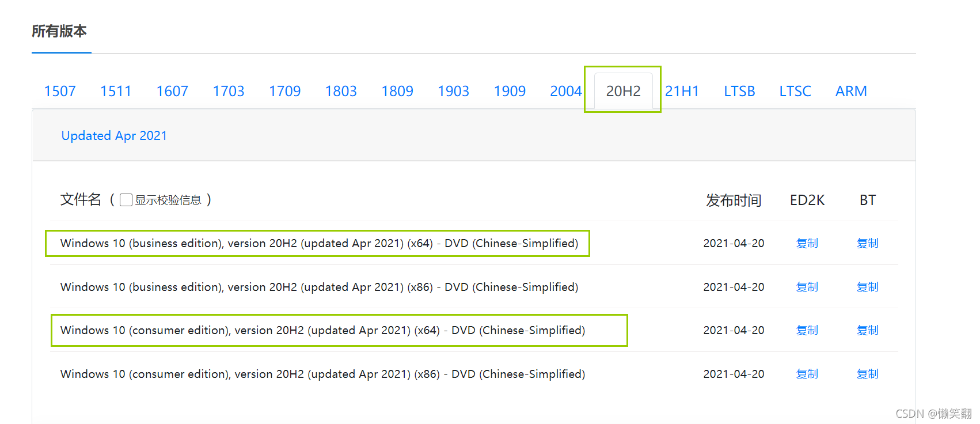Copy ED2K link for consumer edition x86
Screen dimensions: 980x424
point(807,374)
